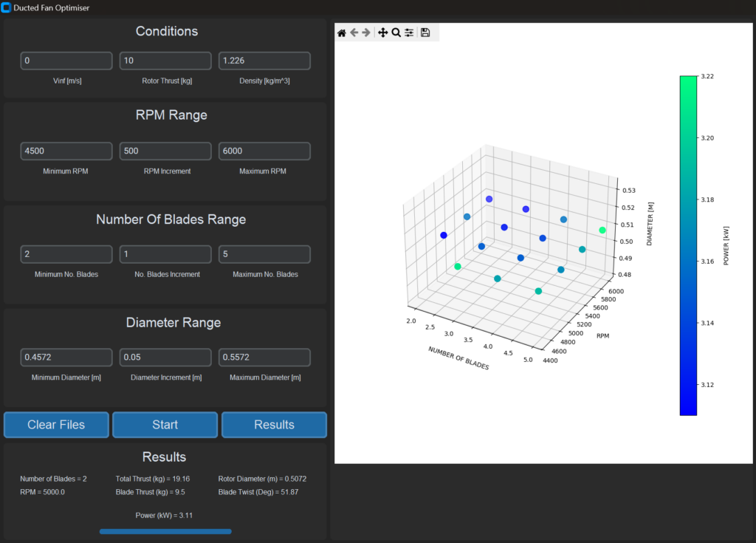Screen dimensions: 756x543
Task: Select the Minimum No. Blades field
Action: [x=66, y=254]
